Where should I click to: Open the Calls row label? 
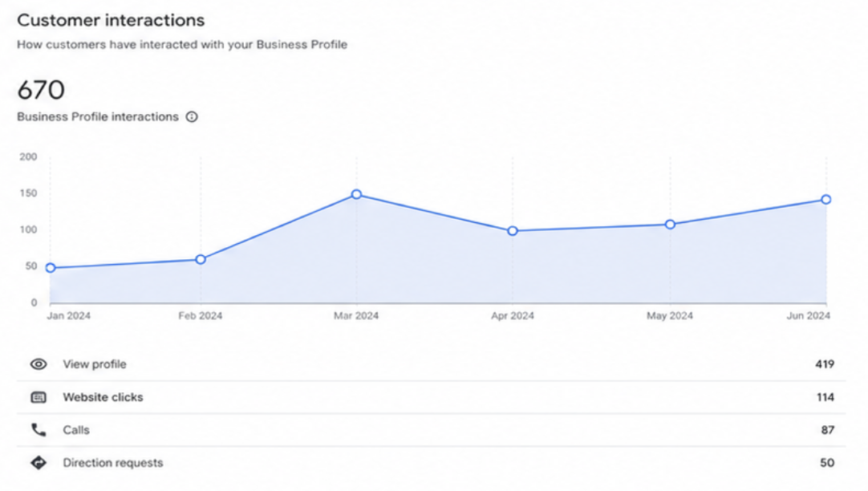[x=76, y=430]
